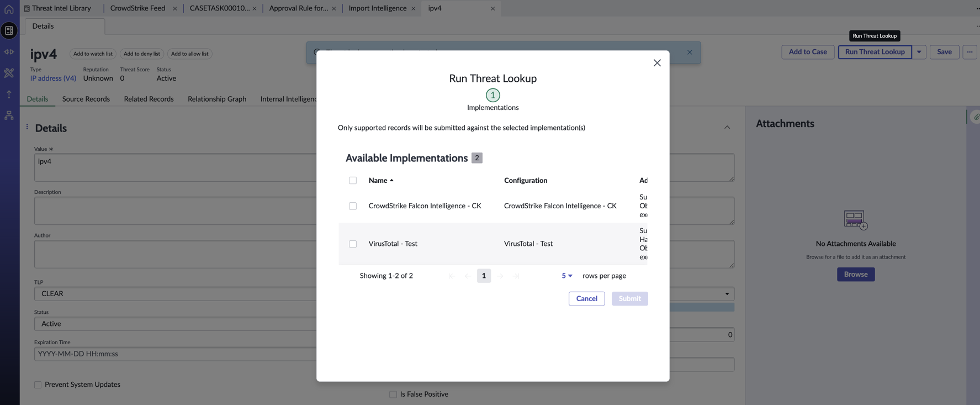
Task: Dismiss the notification banner
Action: [x=690, y=52]
